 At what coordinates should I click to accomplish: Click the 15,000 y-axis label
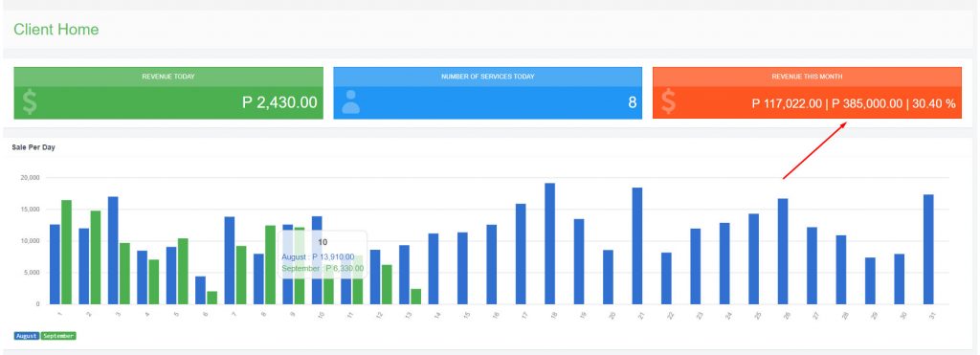pos(30,210)
